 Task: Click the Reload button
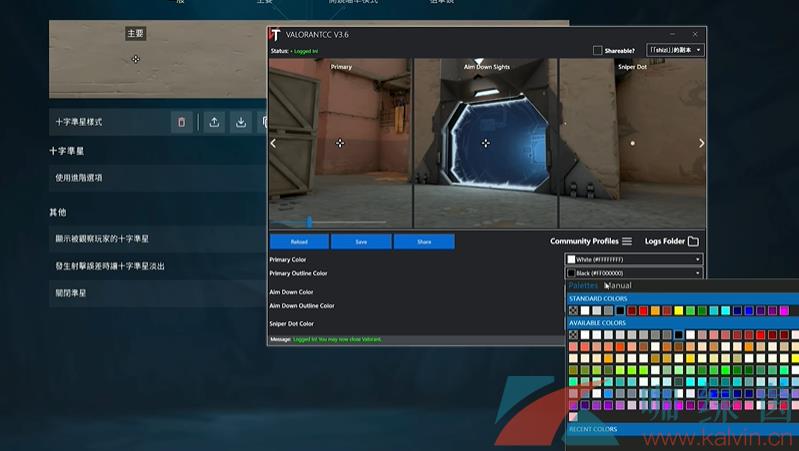point(299,242)
